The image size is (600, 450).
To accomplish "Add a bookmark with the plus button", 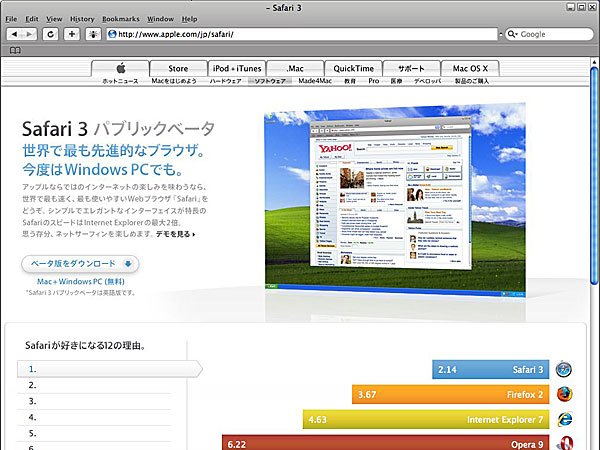I will click(72, 34).
